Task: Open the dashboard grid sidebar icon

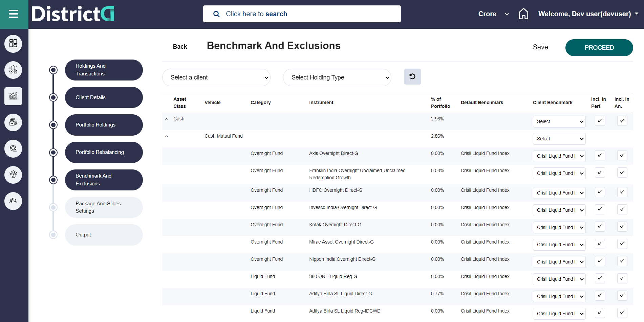Action: tap(13, 44)
